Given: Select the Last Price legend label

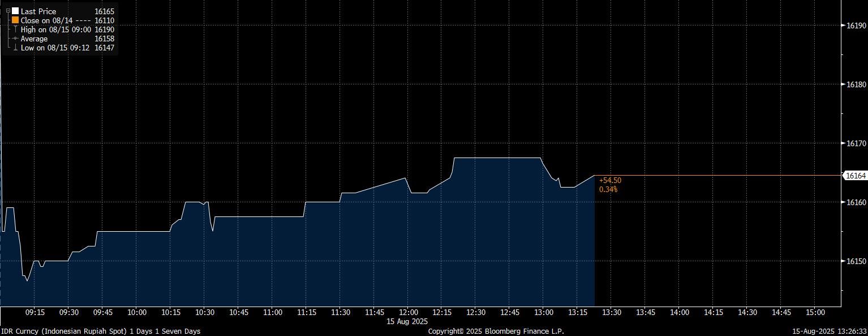Looking at the screenshot, I should [x=38, y=11].
